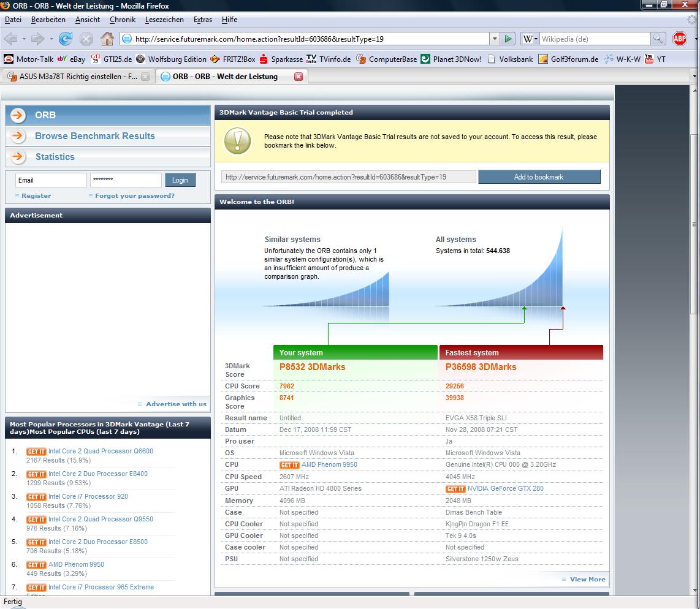Open the Ansicht menu
The image size is (700, 609).
[x=88, y=20]
